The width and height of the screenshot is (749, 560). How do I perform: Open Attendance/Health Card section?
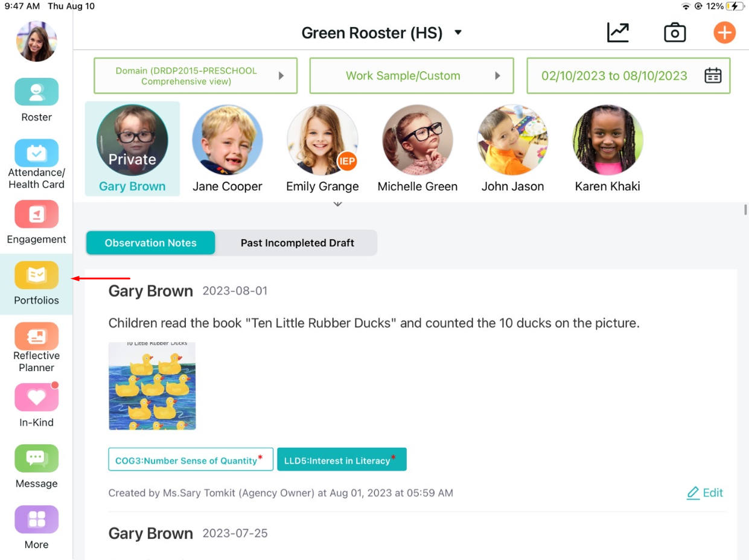[36, 153]
